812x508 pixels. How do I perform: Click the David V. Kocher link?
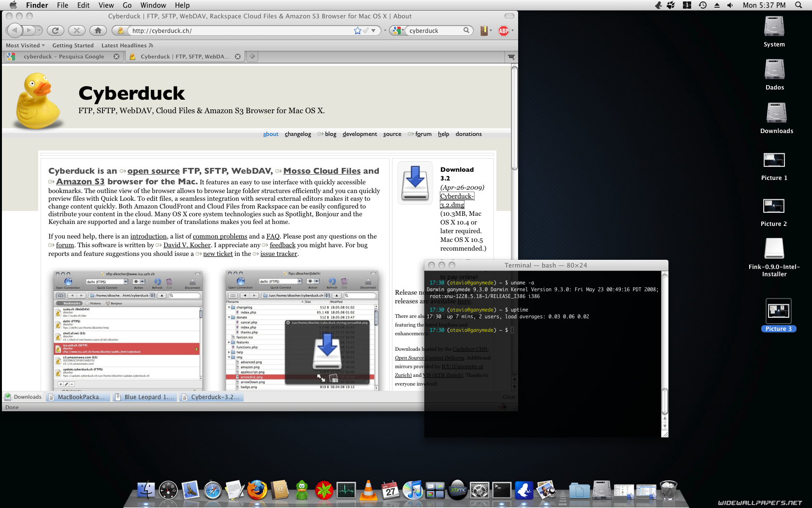click(187, 245)
